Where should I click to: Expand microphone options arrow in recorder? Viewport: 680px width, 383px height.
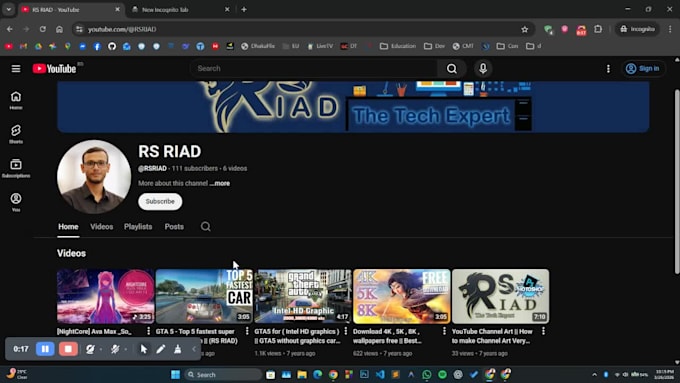[x=126, y=349]
